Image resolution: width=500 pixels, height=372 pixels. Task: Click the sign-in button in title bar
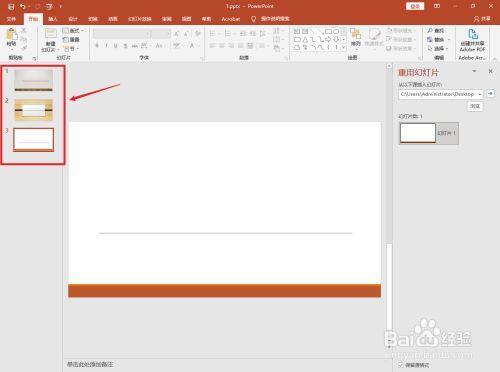(415, 6)
